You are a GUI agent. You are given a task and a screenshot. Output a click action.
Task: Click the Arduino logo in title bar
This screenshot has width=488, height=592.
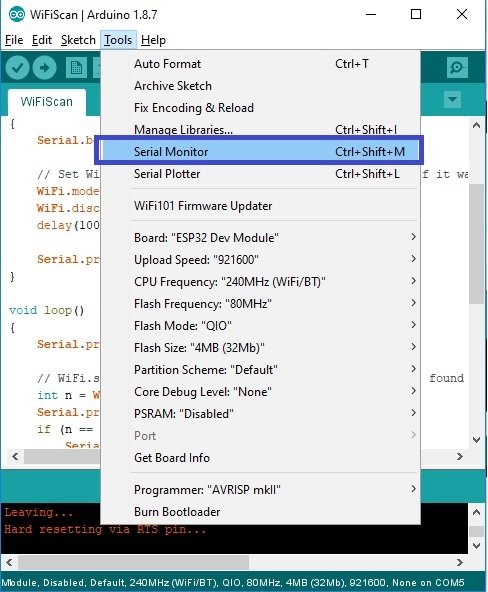17,15
